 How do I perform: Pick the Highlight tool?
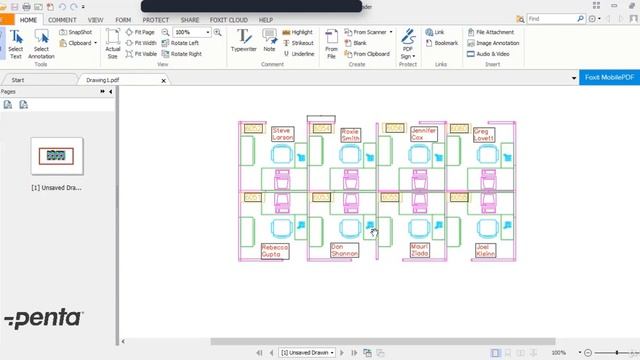pyautogui.click(x=298, y=32)
